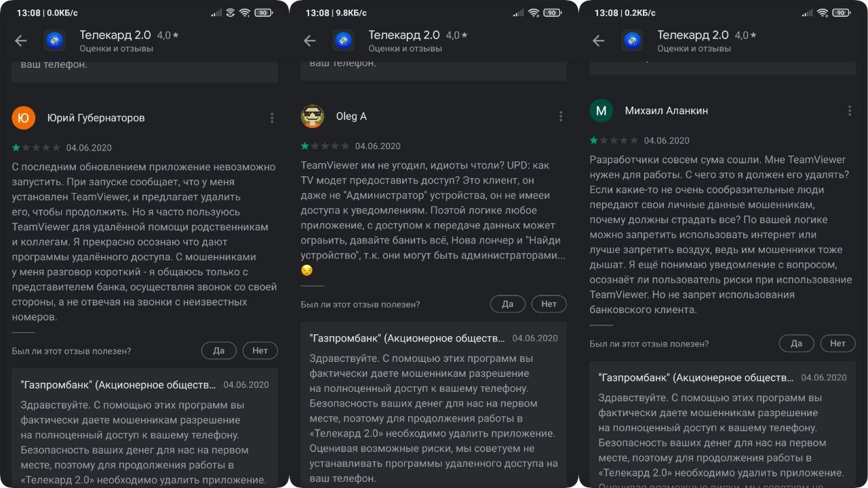Tap 4,0 rating beside title on first screen
The height and width of the screenshot is (488, 868).
168,35
